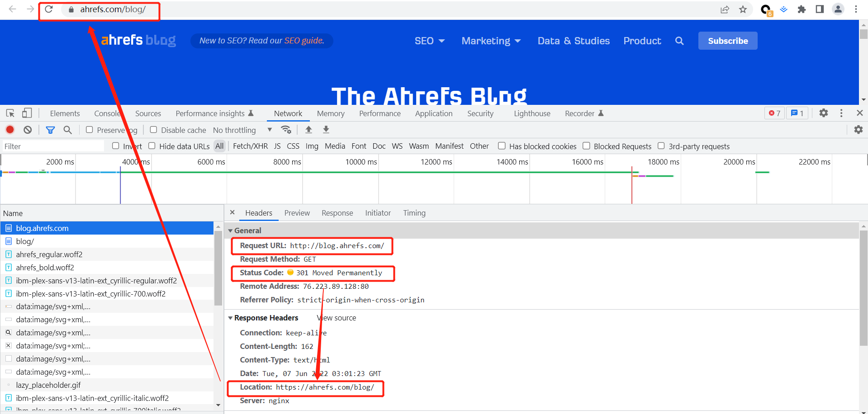Open the Chrome three-dot menu
This screenshot has height=414, width=868.
pos(856,9)
